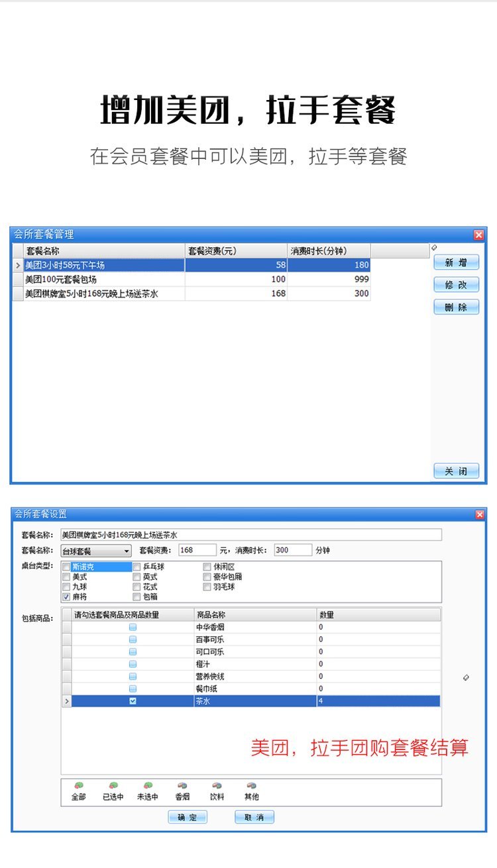Click row selector beside 美团100元套餐包场
This screenshot has height=868, width=497.
(18, 280)
